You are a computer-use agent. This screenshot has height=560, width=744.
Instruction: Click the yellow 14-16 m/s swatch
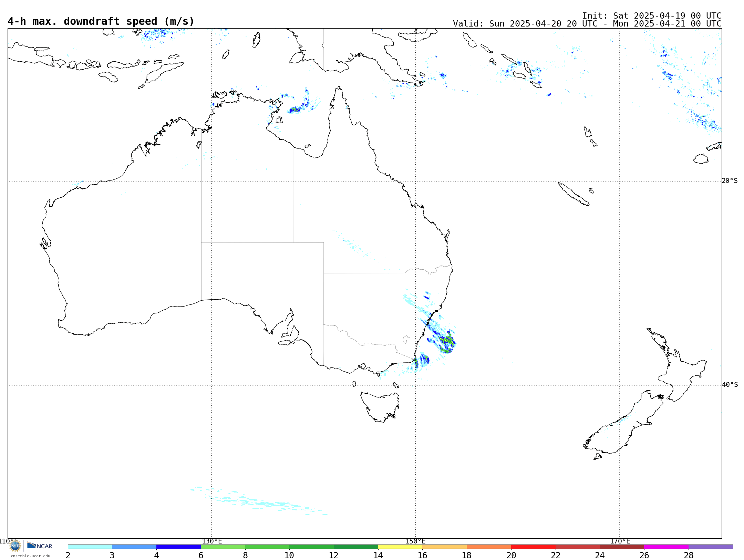(400, 547)
